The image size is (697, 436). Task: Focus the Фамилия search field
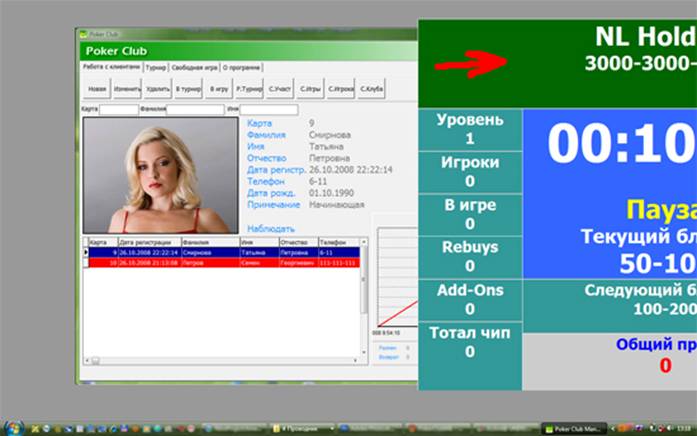coord(196,109)
